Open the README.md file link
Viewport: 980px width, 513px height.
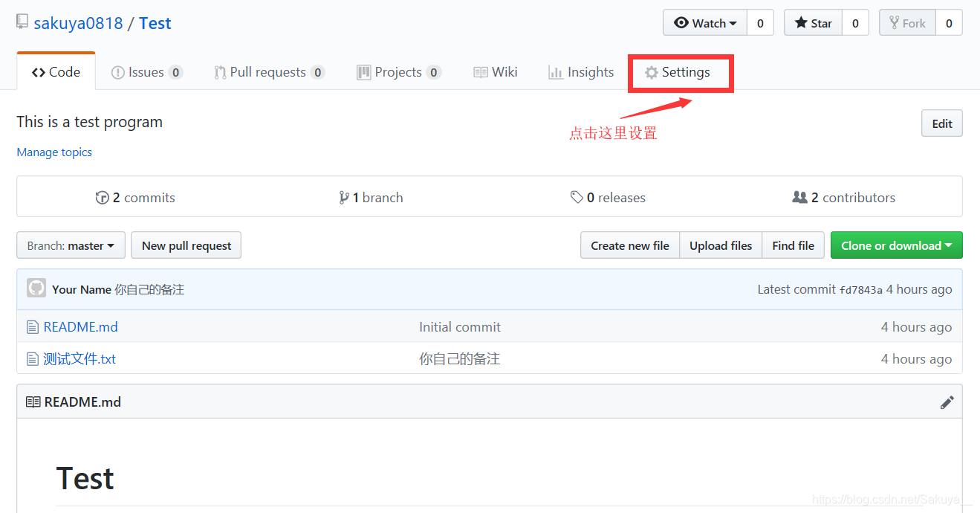[x=80, y=327]
